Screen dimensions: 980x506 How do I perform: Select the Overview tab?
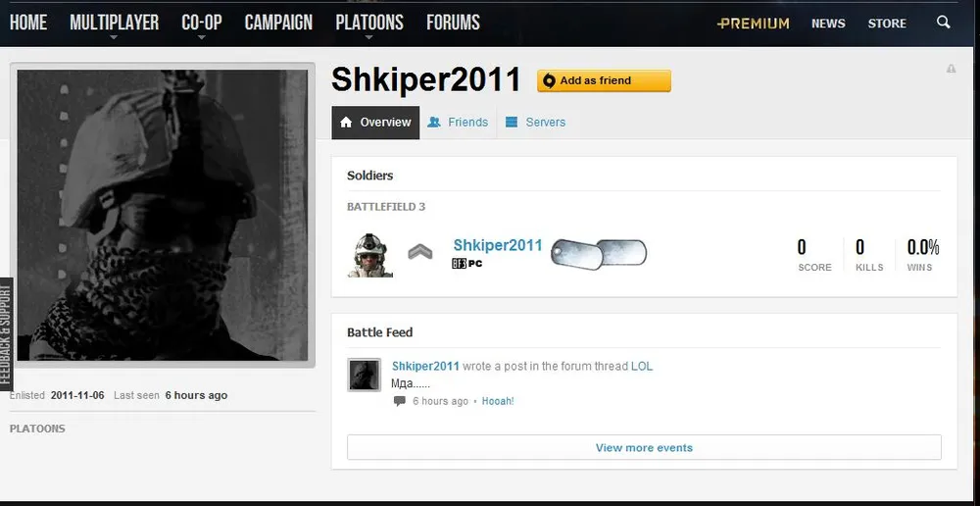pos(375,122)
